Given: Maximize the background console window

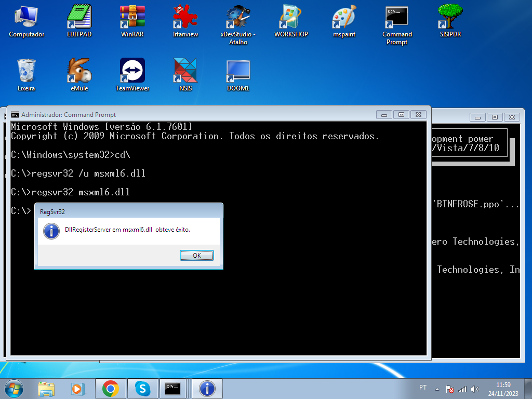Looking at the screenshot, I should [x=495, y=117].
